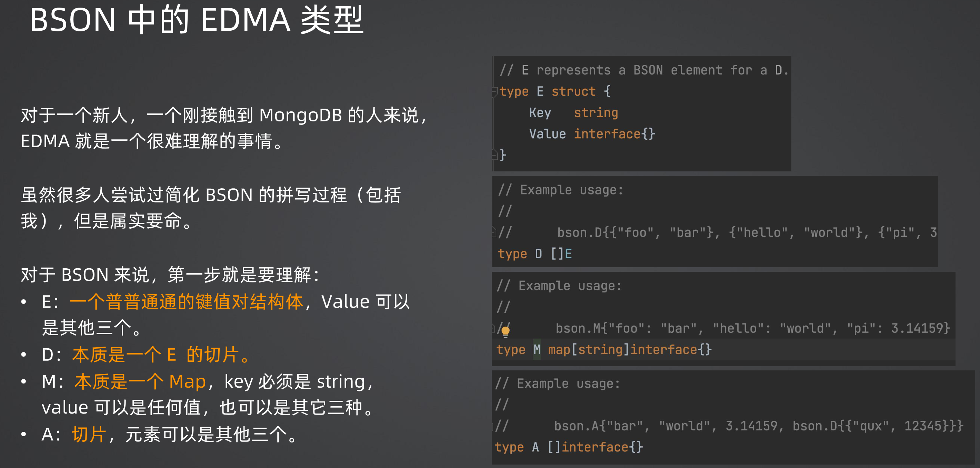This screenshot has width=980, height=468.
Task: Click the highlighted 'M' type identifier
Action: coord(537,349)
